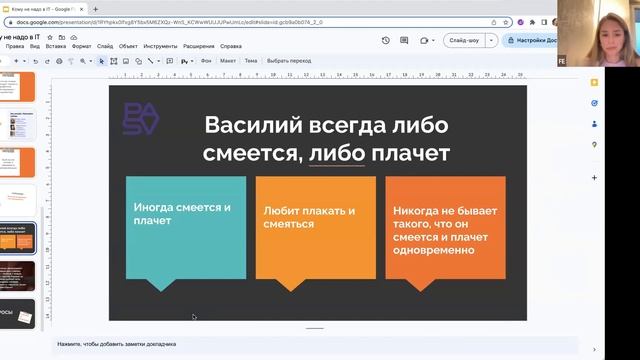Viewport: 640px width, 360px height.
Task: Select the first orange slide thumbnail
Action: click(x=18, y=87)
